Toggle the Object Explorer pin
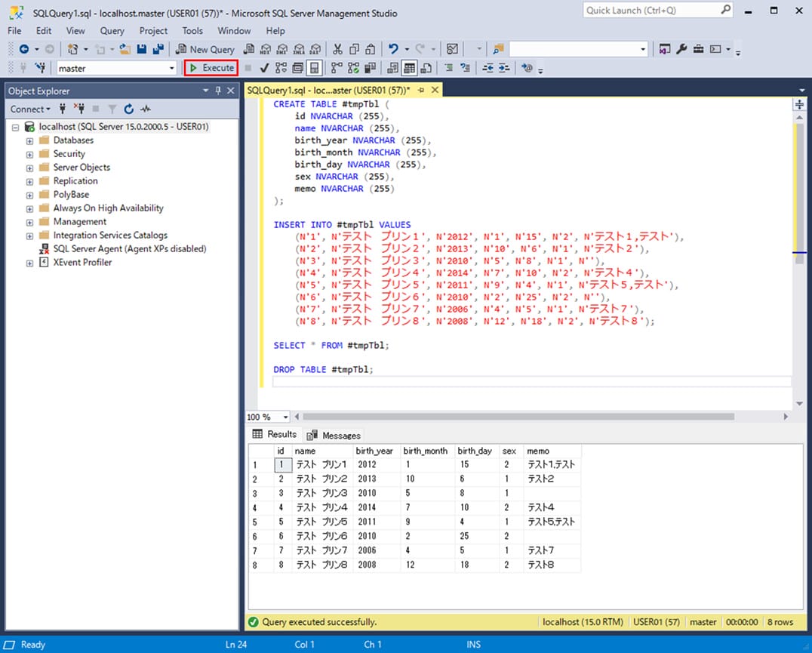Screen dimensions: 812x653 (219, 91)
